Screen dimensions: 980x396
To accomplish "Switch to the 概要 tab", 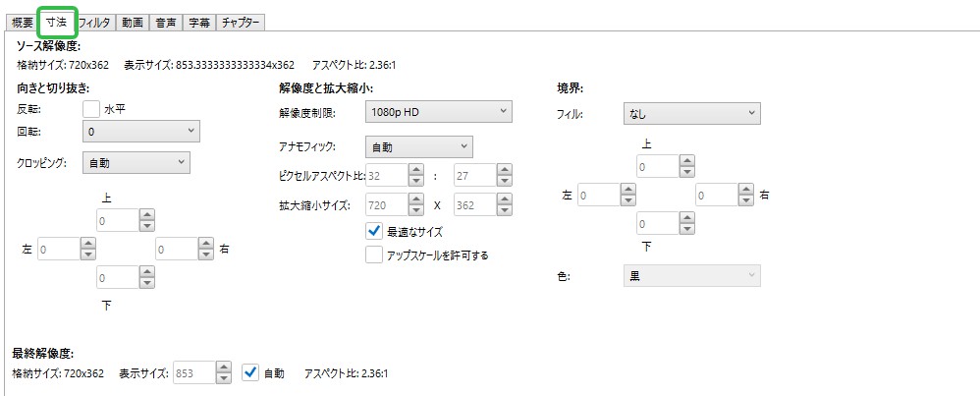I will pos(23,24).
